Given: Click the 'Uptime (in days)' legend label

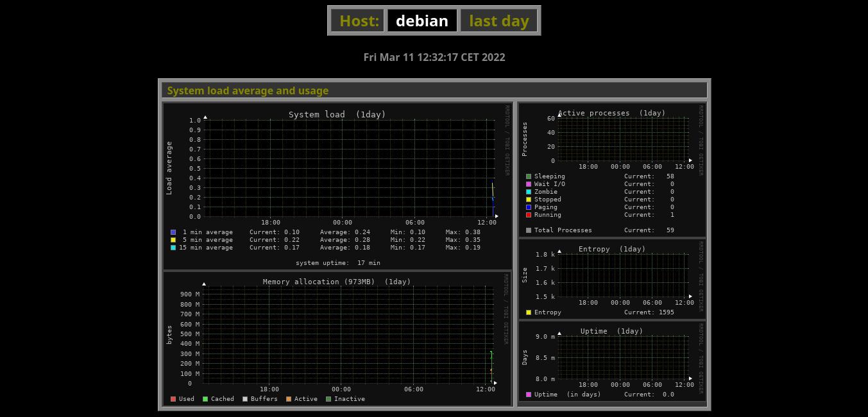Looking at the screenshot, I should [568, 395].
